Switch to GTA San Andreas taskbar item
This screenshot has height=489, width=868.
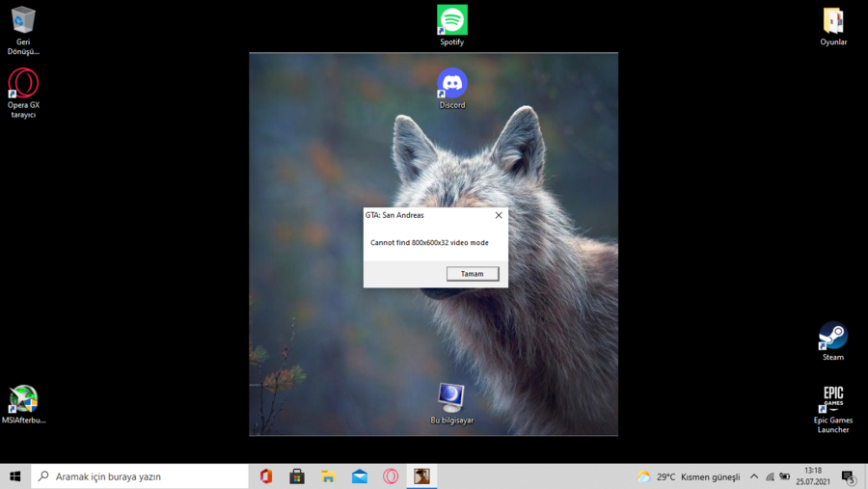421,476
